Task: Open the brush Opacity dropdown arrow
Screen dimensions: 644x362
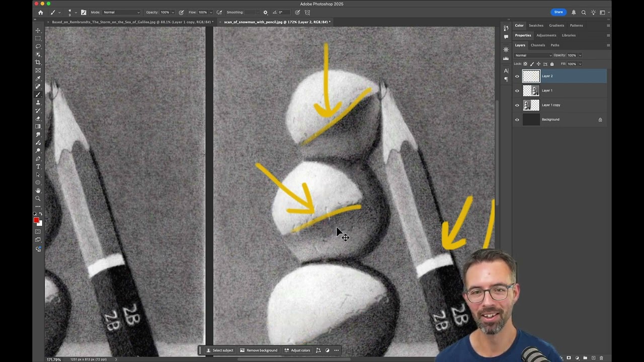Action: click(173, 13)
